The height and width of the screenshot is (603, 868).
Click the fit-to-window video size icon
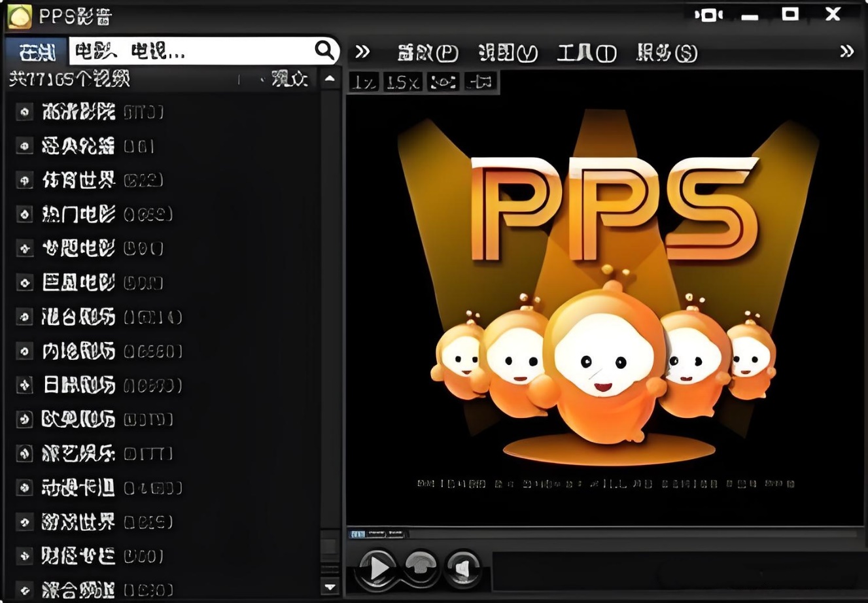pyautogui.click(x=443, y=82)
